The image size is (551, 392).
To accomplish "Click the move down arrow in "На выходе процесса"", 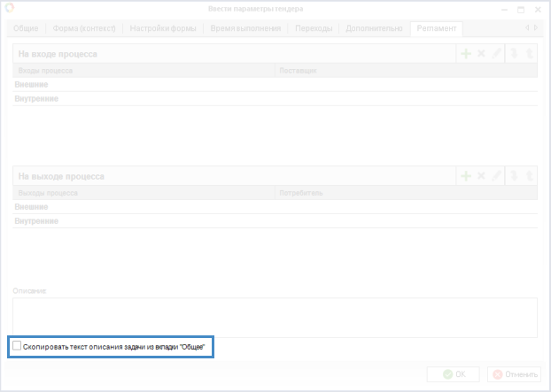I will pyautogui.click(x=514, y=176).
